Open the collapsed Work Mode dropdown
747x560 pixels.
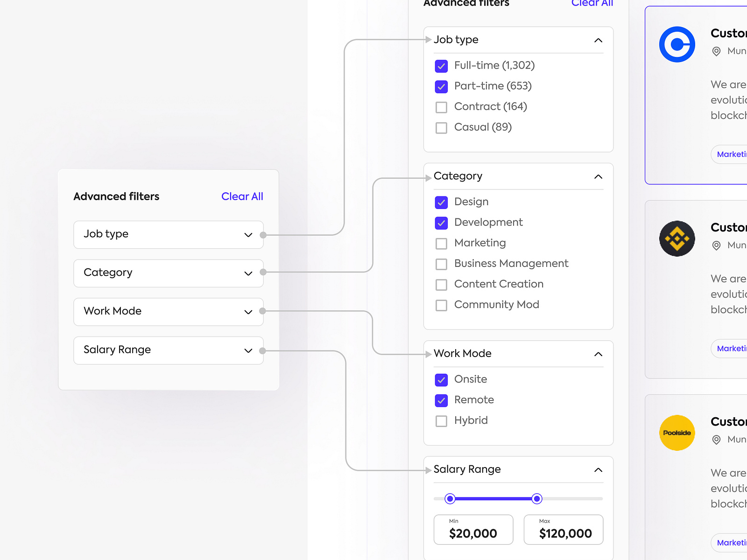point(169,311)
